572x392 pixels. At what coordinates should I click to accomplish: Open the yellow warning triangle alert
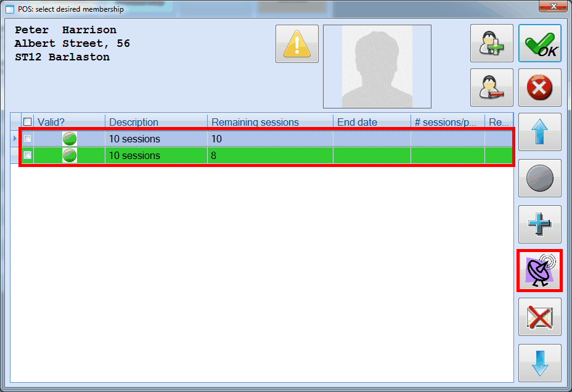click(297, 44)
